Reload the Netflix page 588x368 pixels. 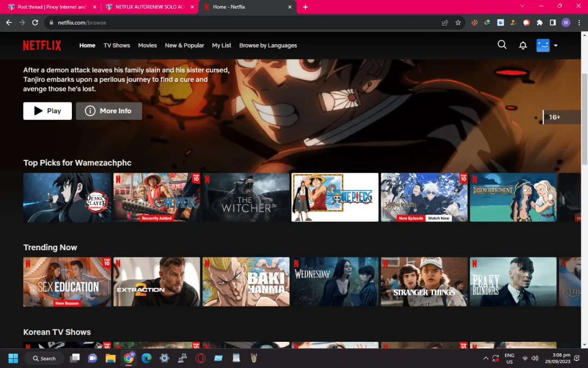(35, 22)
